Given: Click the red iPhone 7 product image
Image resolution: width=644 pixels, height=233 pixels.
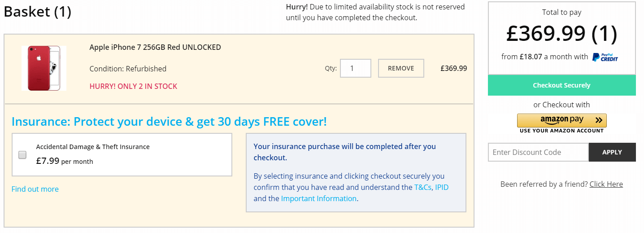Looking at the screenshot, I should tap(44, 68).
